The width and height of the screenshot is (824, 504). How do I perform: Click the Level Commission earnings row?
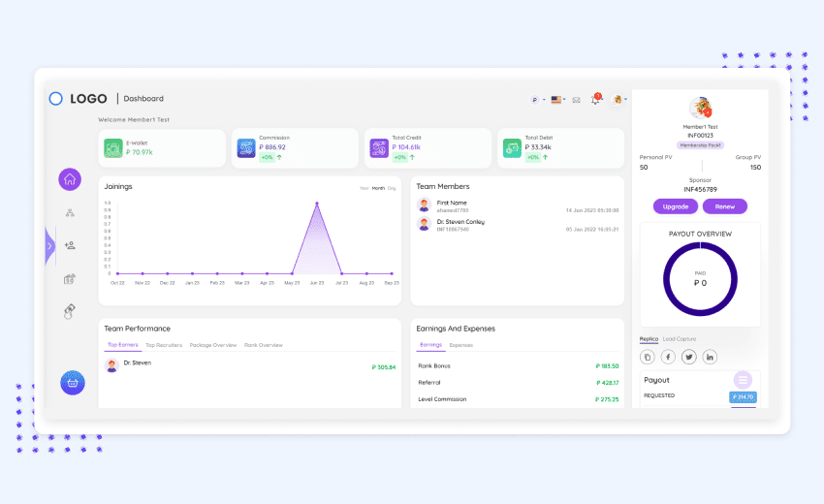point(519,399)
